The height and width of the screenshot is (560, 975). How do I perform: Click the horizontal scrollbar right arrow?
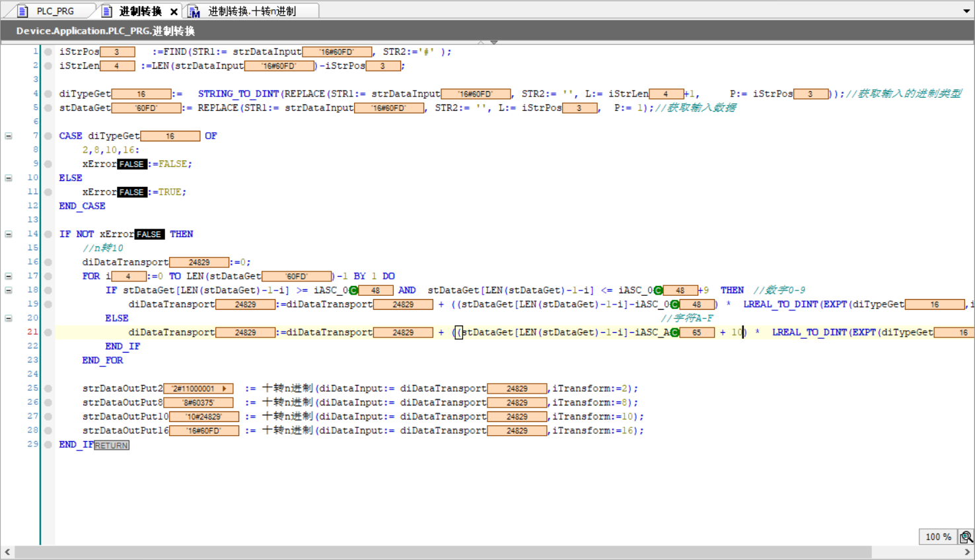coord(967,552)
